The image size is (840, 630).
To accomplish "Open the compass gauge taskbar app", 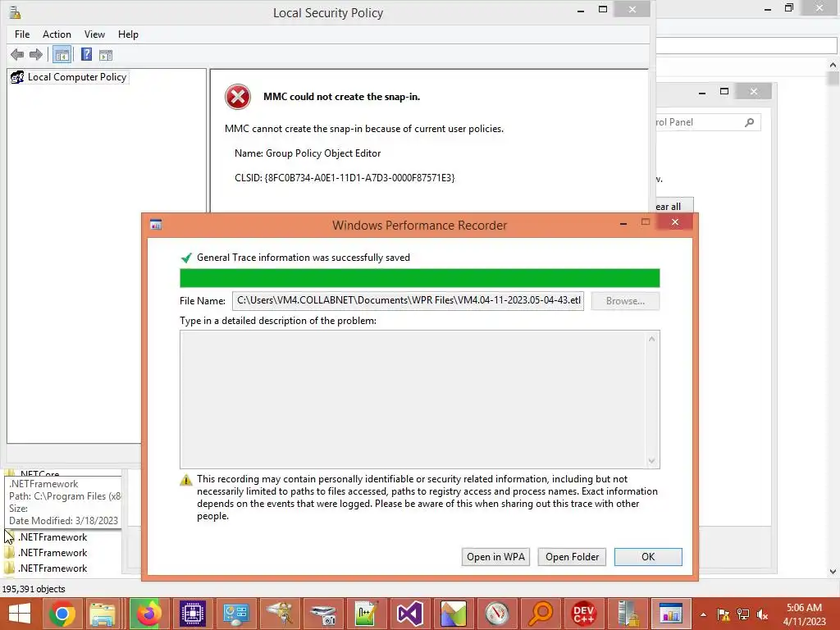I will coord(496,614).
